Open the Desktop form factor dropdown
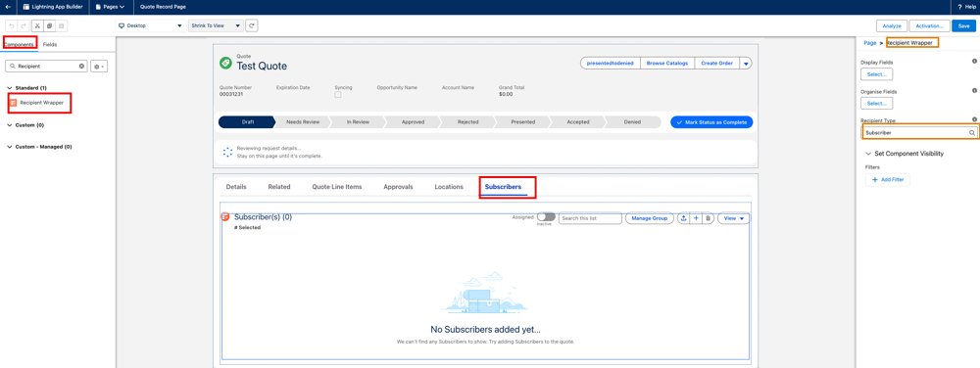The height and width of the screenshot is (368, 980). pyautogui.click(x=150, y=25)
